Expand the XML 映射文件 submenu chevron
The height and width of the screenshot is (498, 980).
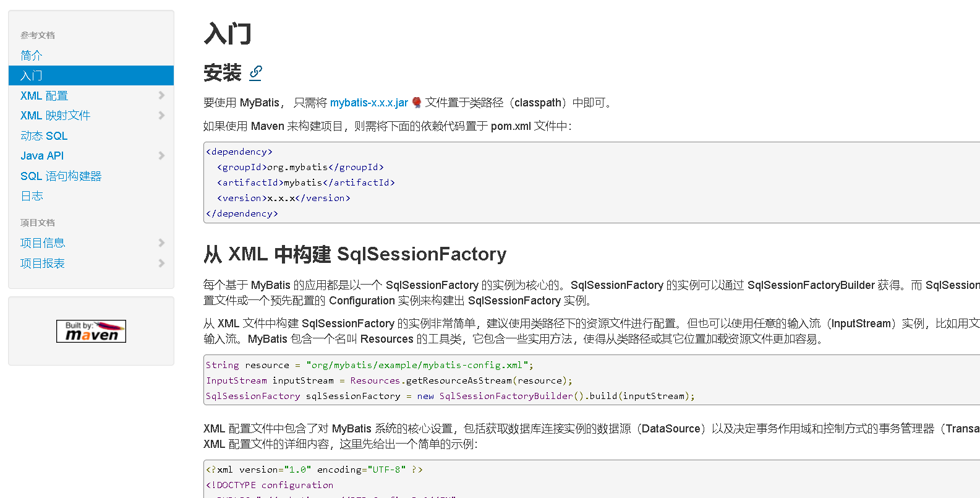click(161, 116)
